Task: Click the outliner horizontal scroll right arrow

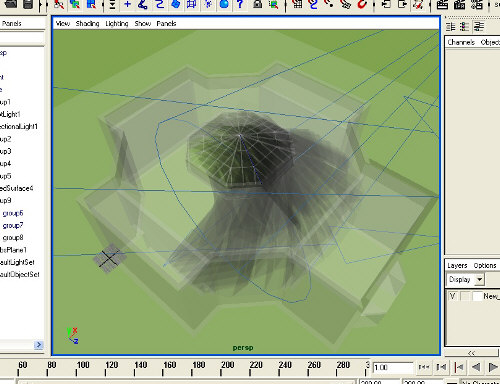Action: [x=39, y=345]
